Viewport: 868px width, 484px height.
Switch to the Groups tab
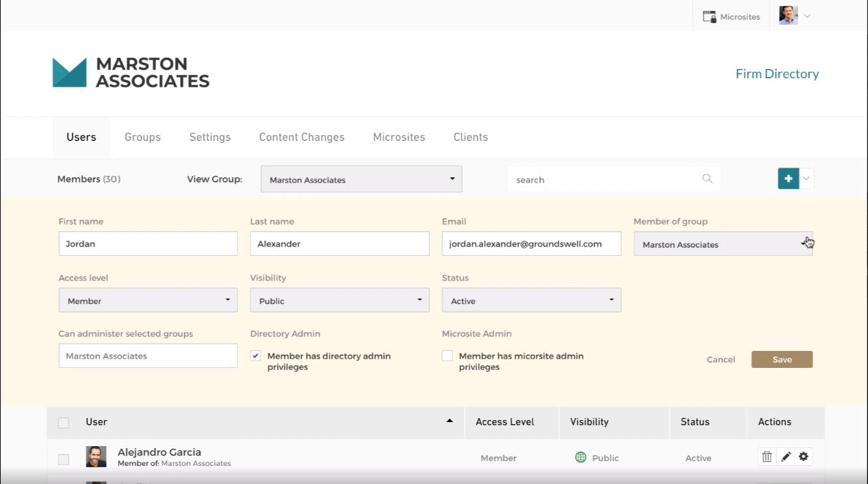(142, 137)
